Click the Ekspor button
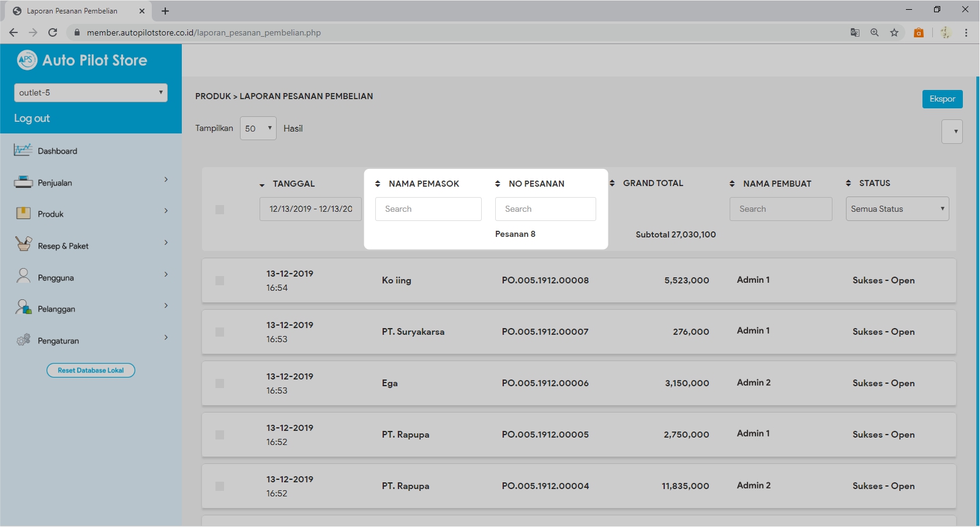The image size is (980, 527). tap(942, 99)
